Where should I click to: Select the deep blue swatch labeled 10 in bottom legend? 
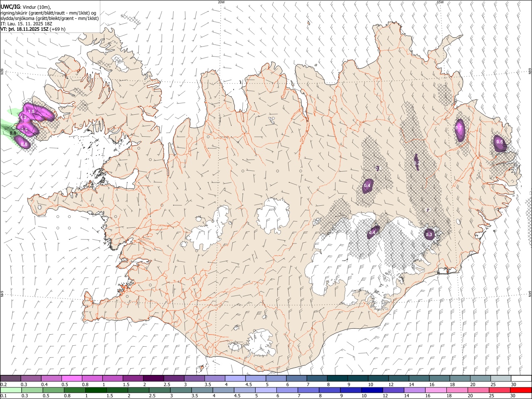pyautogui.click(x=372, y=390)
